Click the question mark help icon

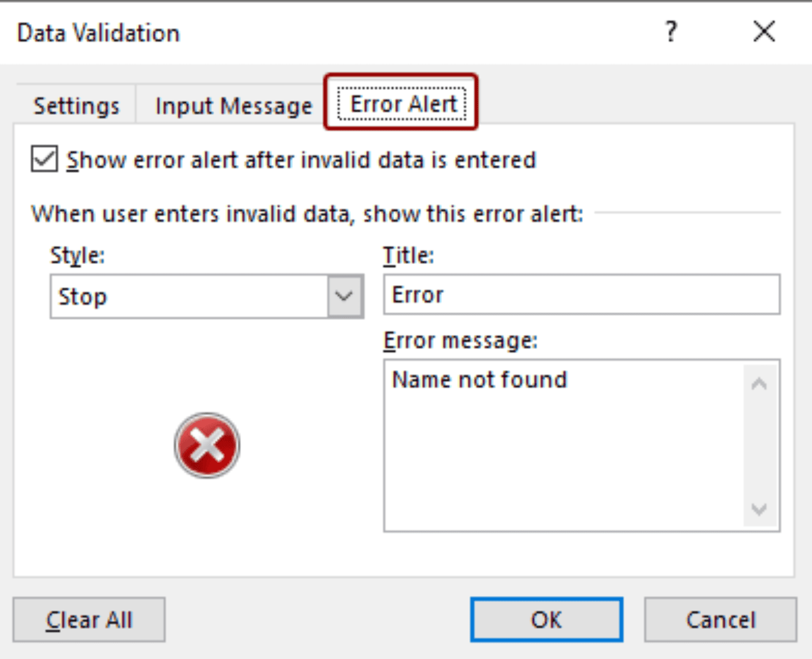point(671,32)
